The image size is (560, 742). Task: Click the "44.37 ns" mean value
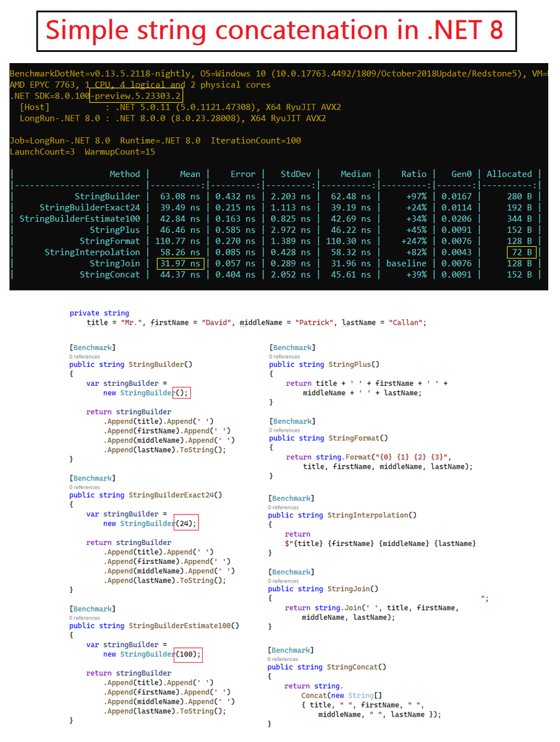[x=180, y=275]
